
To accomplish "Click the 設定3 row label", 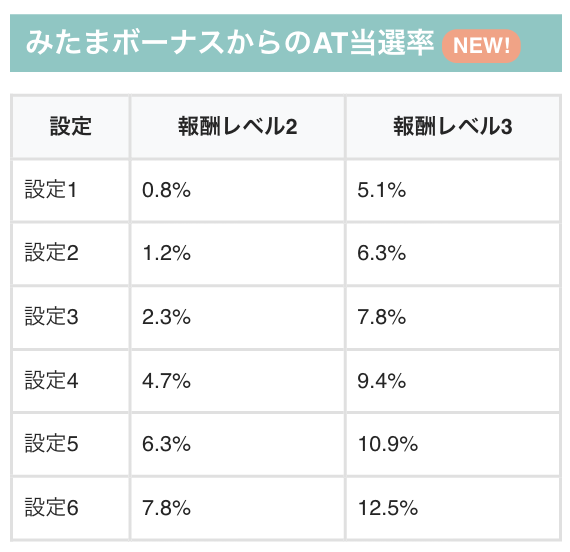I will coord(71,317).
